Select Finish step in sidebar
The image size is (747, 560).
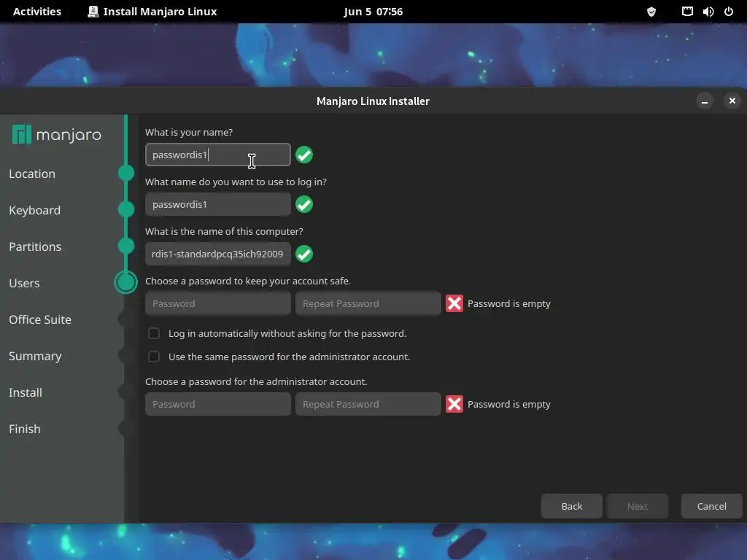[x=25, y=429]
